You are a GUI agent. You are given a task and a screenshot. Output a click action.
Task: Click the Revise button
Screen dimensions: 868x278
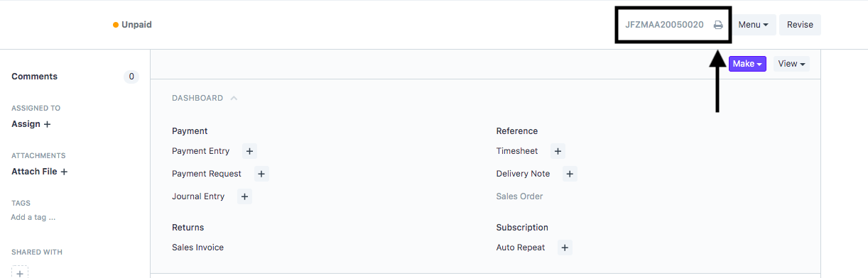[800, 25]
